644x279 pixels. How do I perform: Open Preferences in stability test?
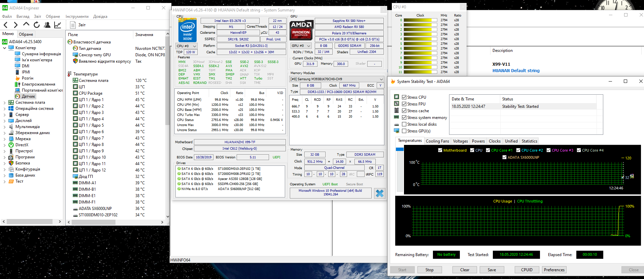(x=554, y=270)
